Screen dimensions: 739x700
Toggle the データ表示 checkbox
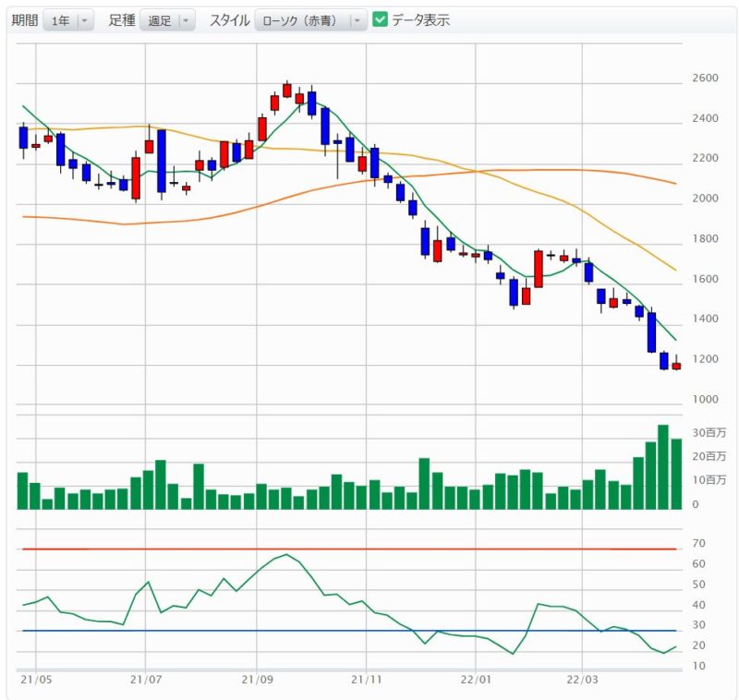click(x=380, y=19)
